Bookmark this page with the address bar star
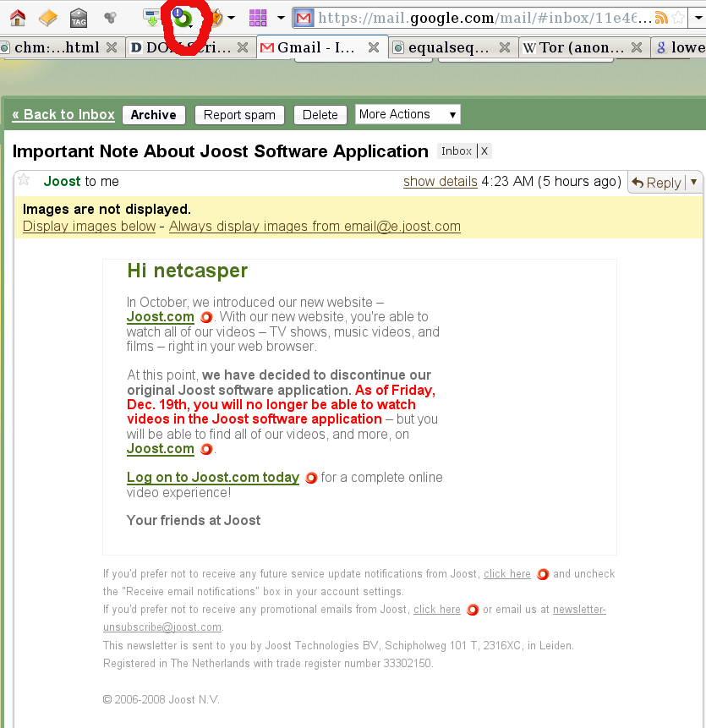This screenshot has height=728, width=706. pyautogui.click(x=678, y=18)
